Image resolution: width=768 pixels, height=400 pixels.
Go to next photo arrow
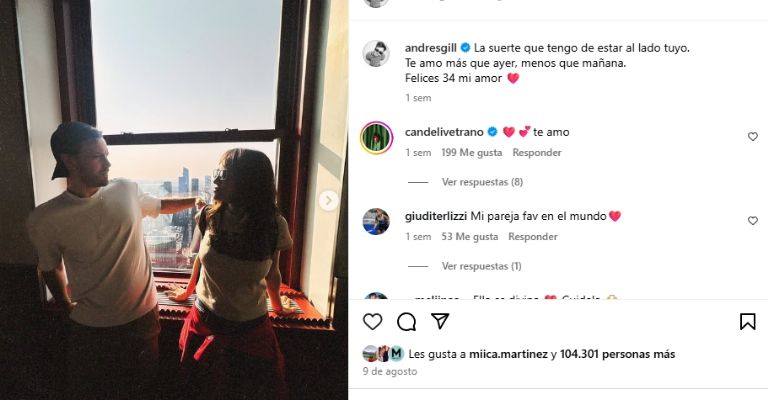coord(329,200)
